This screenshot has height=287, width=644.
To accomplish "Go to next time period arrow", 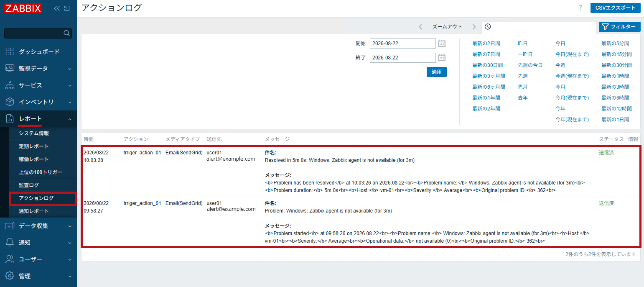I will [474, 27].
